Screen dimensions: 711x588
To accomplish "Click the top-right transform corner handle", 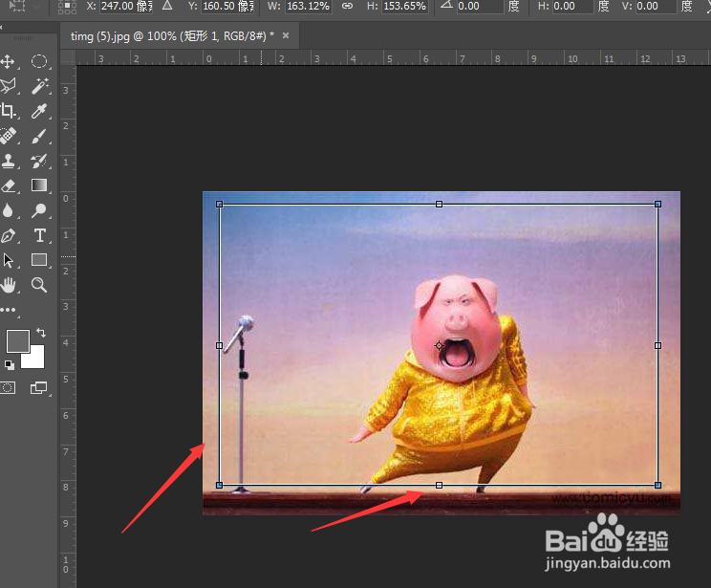I will pyautogui.click(x=657, y=205).
